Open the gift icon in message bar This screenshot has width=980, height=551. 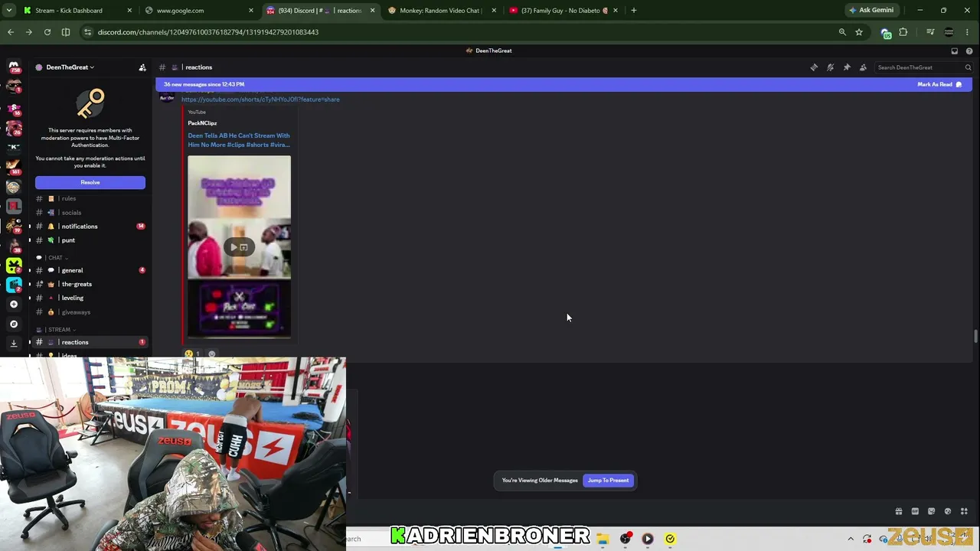pos(899,511)
